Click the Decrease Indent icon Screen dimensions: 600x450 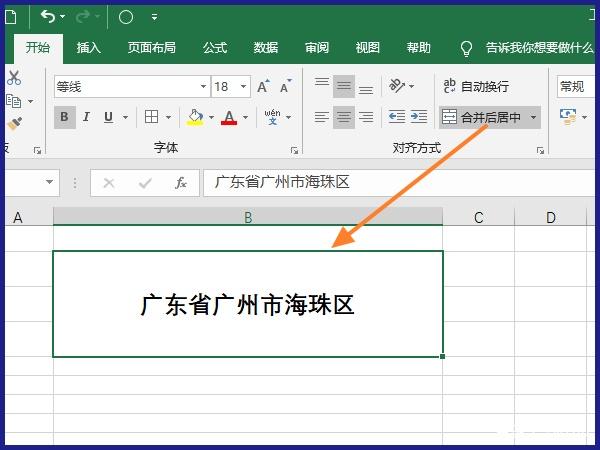(397, 117)
